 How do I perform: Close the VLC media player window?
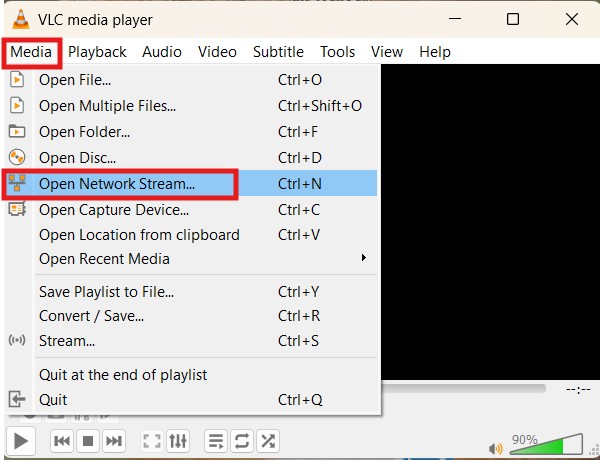pyautogui.click(x=572, y=19)
